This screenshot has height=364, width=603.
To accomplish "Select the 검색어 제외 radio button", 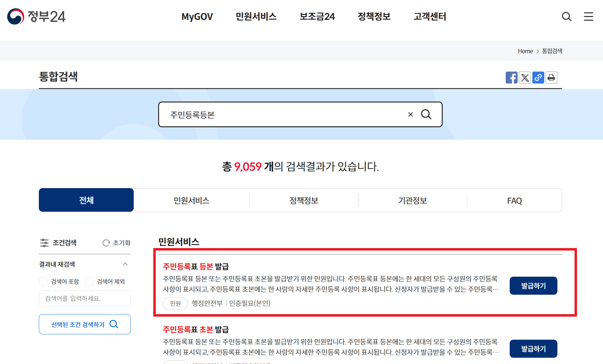I will click(x=89, y=282).
